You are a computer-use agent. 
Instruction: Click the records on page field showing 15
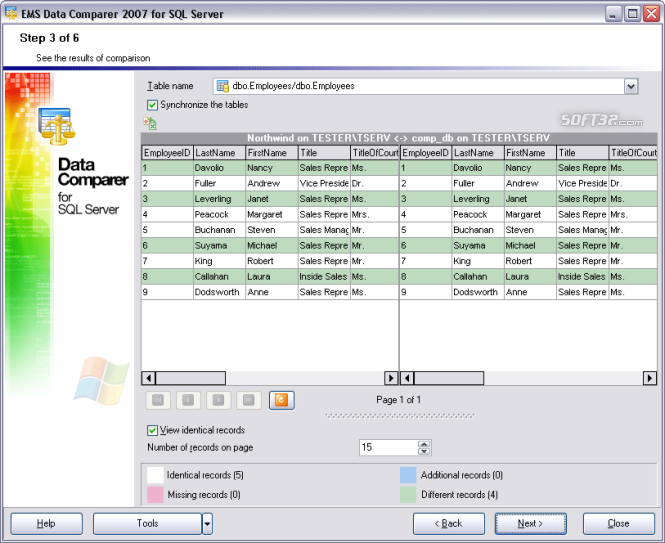point(388,448)
